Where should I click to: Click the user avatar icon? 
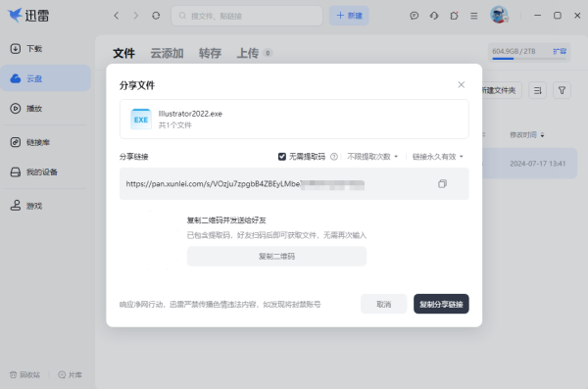click(499, 15)
